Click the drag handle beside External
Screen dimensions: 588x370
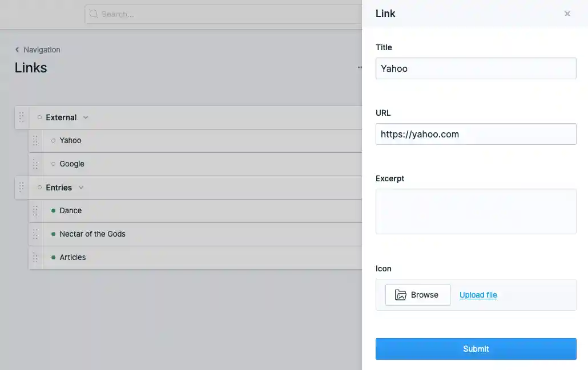tap(21, 117)
